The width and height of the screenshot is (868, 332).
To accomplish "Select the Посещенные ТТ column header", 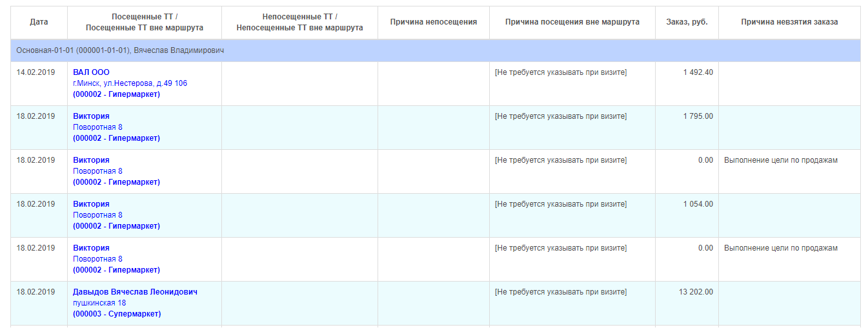I will click(144, 22).
